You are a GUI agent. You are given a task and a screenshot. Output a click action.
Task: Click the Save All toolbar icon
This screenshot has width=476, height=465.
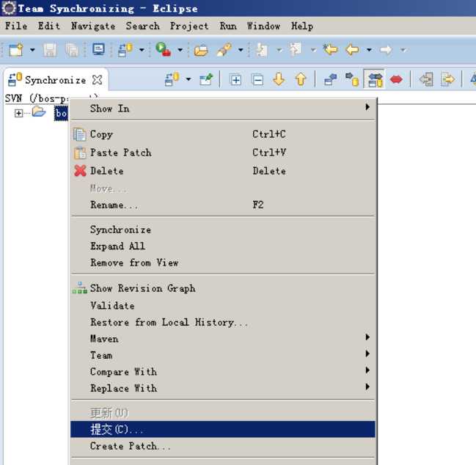(x=72, y=49)
